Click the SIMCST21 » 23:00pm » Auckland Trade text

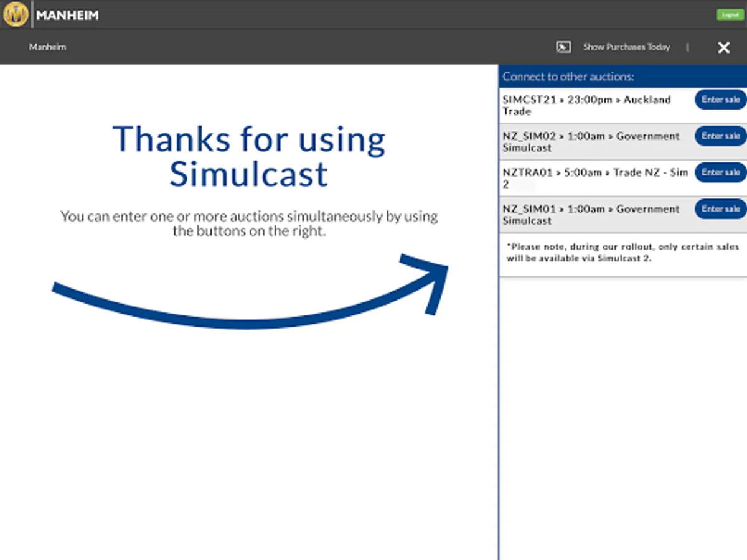pyautogui.click(x=586, y=105)
